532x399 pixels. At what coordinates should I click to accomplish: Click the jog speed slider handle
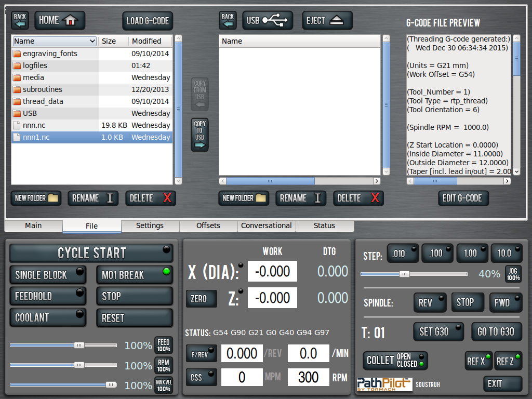coord(404,274)
